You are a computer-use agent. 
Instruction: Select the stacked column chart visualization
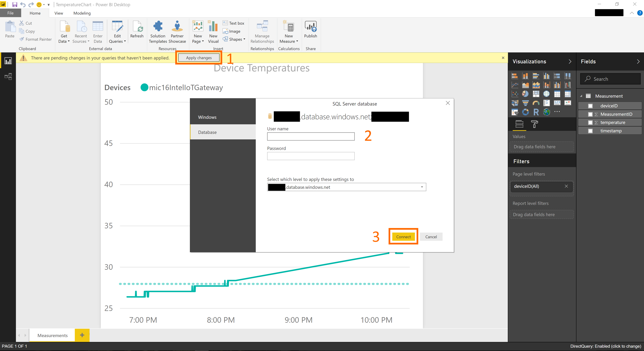tap(525, 76)
